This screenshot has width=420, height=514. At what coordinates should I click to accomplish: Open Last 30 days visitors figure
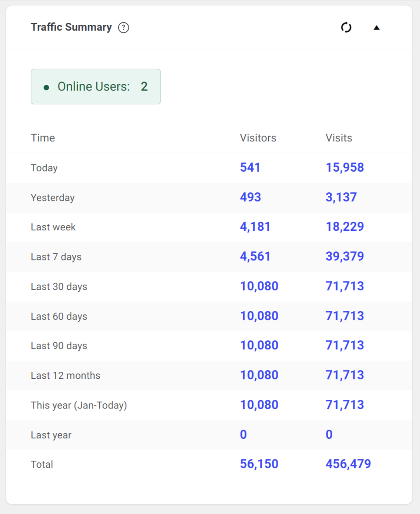[x=259, y=286]
